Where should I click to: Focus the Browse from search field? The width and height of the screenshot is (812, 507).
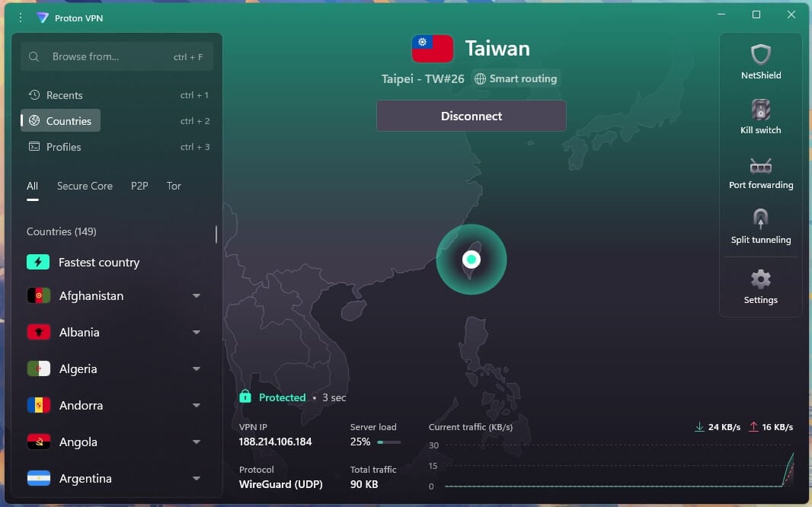[117, 56]
